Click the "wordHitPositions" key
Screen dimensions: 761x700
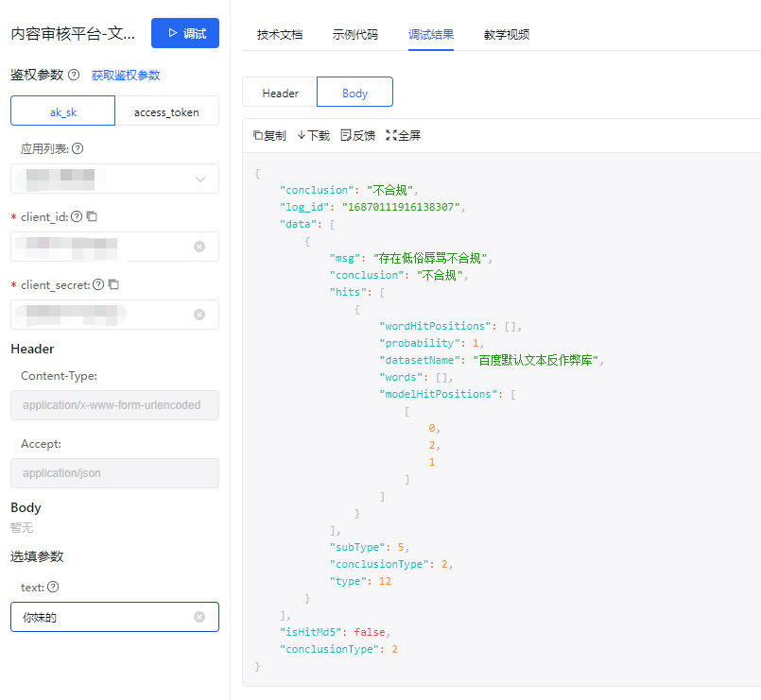pos(435,326)
